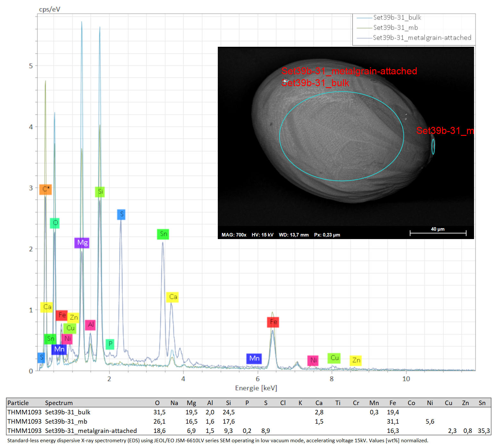
Task: Click the green Cu label near 8 keV
Action: point(334,358)
